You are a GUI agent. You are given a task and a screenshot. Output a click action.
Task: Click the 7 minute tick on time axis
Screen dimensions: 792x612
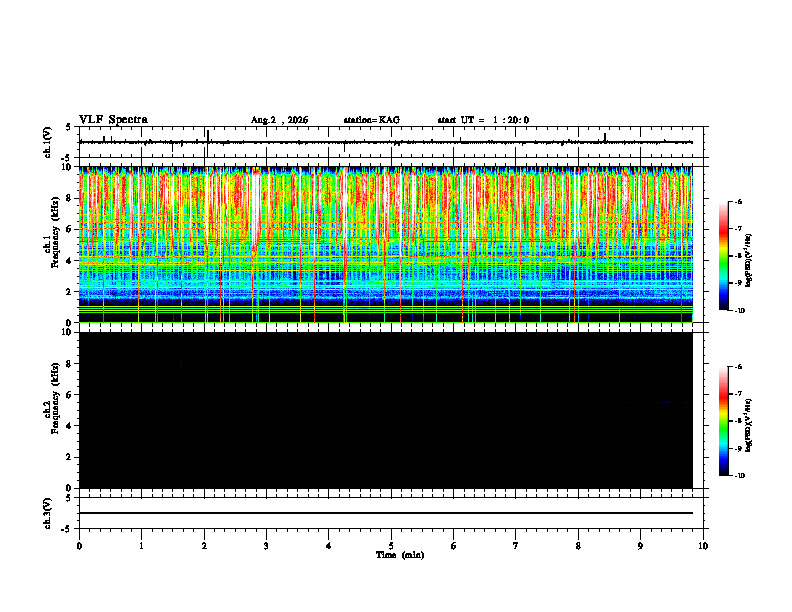pos(516,546)
